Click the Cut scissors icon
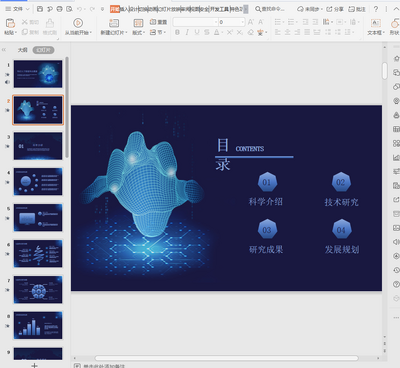400x368 pixels. coord(25,22)
